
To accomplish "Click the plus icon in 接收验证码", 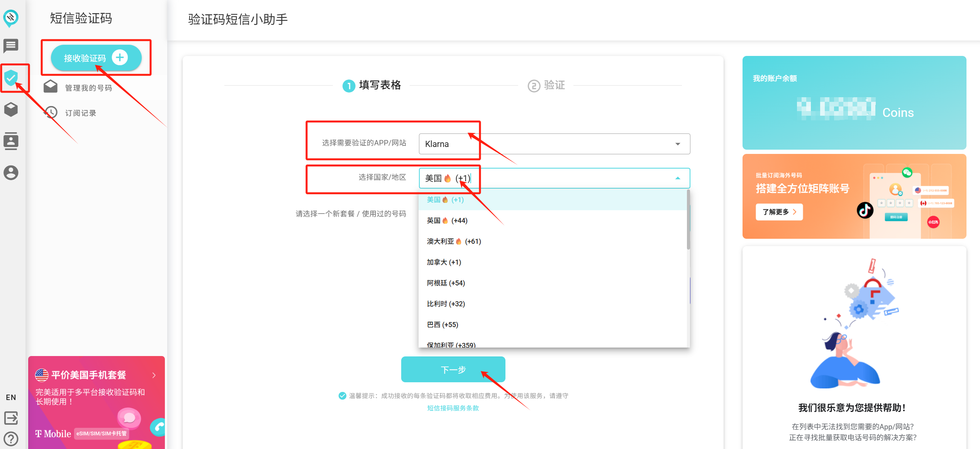I will click(x=120, y=57).
